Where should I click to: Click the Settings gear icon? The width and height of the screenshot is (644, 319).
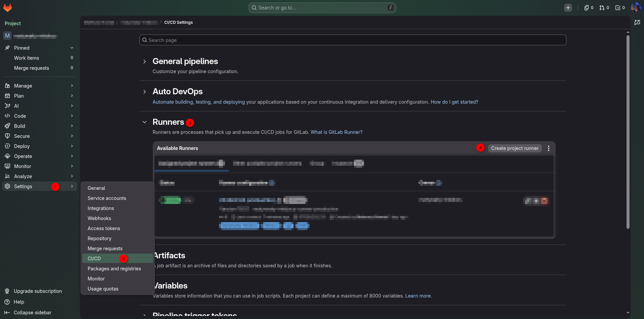(x=7, y=187)
